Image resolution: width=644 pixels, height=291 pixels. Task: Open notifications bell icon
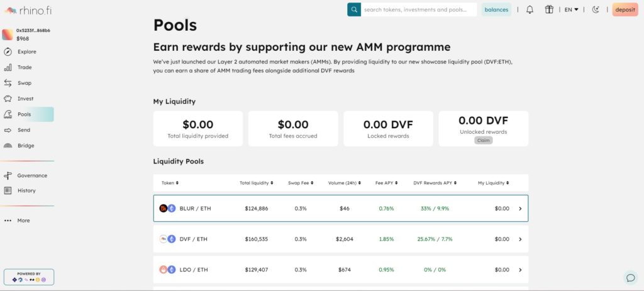click(x=530, y=9)
